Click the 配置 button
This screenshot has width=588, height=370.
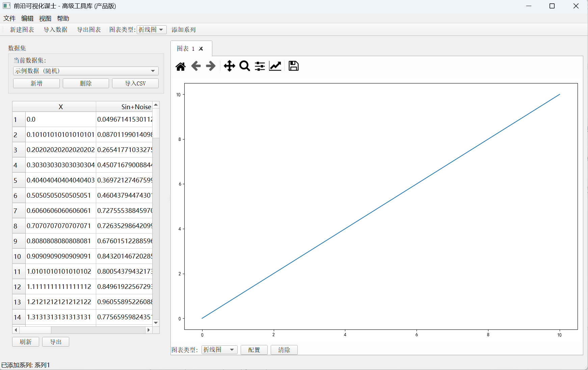point(254,350)
